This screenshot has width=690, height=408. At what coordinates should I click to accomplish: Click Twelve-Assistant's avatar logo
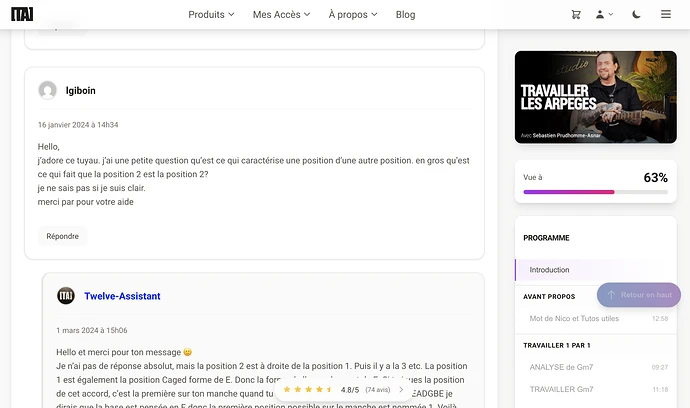coord(66,296)
